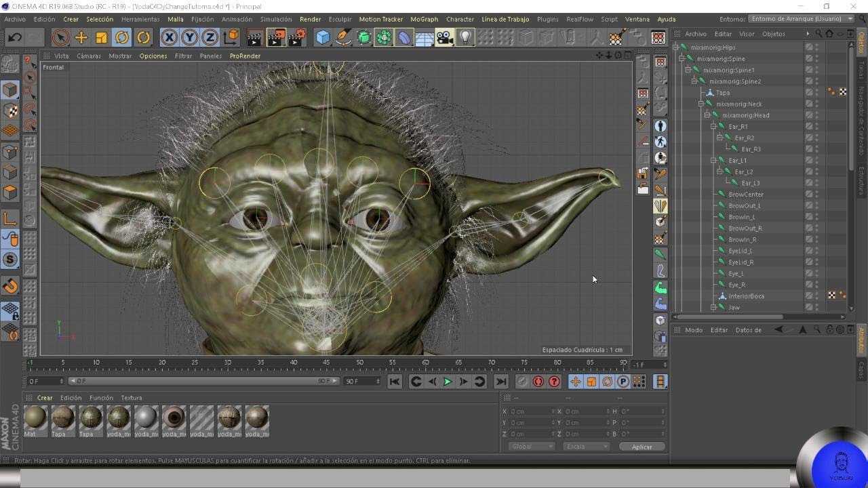Toggle the Autokeying button
Image resolution: width=868 pixels, height=488 pixels.
[x=538, y=382]
